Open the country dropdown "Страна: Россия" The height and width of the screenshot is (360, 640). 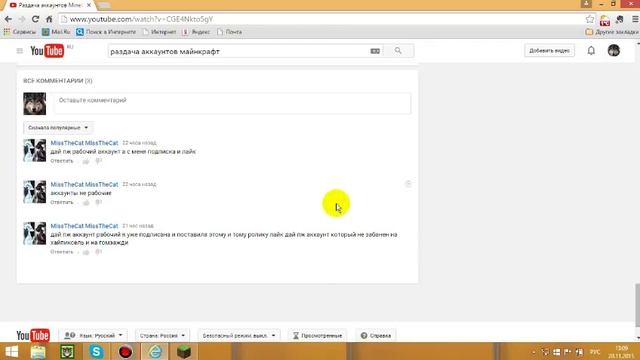point(162,336)
